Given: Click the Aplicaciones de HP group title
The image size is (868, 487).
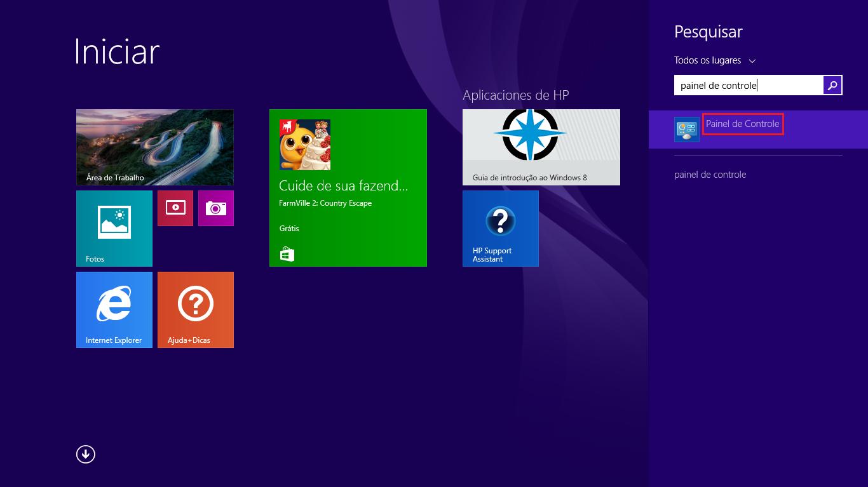Looking at the screenshot, I should coord(515,95).
